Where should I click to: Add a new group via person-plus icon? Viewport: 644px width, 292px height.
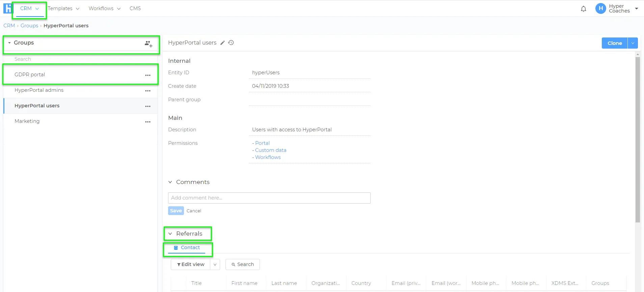click(x=149, y=44)
